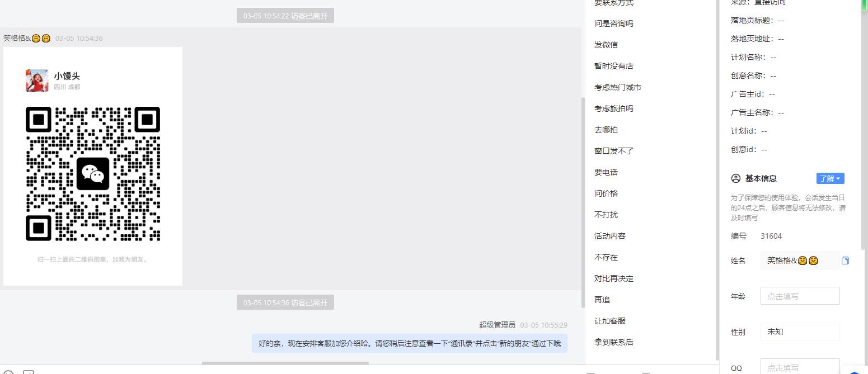Screen dimensions: 868x374
Task: Click the QQ input field
Action: click(x=800, y=367)
